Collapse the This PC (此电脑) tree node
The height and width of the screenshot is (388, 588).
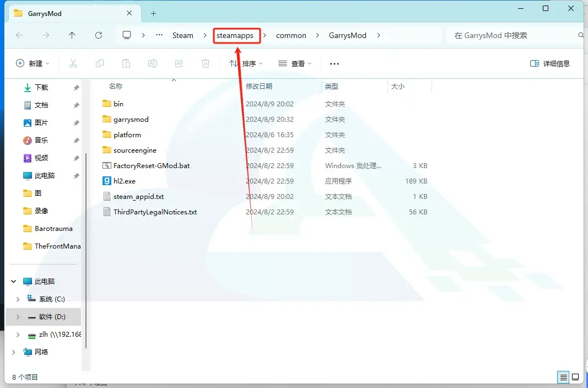[13, 282]
